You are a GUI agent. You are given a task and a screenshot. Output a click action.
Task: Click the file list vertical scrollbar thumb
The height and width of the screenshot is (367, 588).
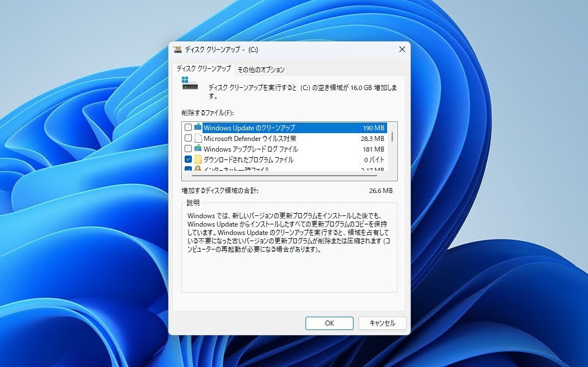(x=392, y=137)
